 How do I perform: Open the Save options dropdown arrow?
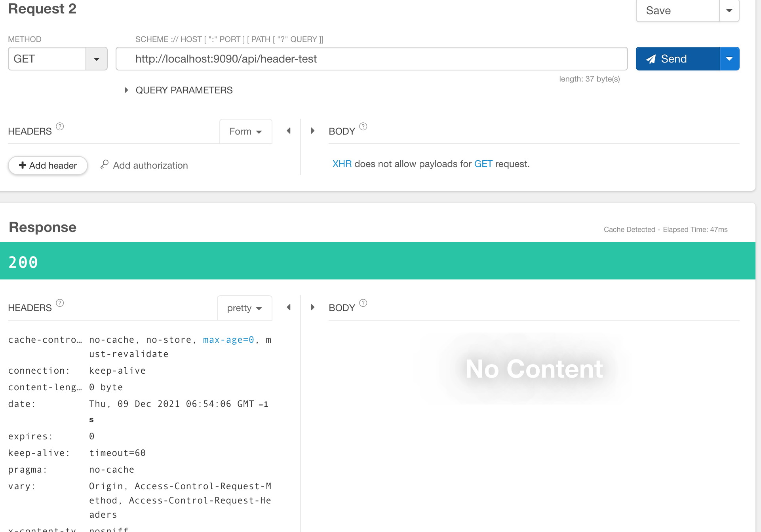[729, 11]
